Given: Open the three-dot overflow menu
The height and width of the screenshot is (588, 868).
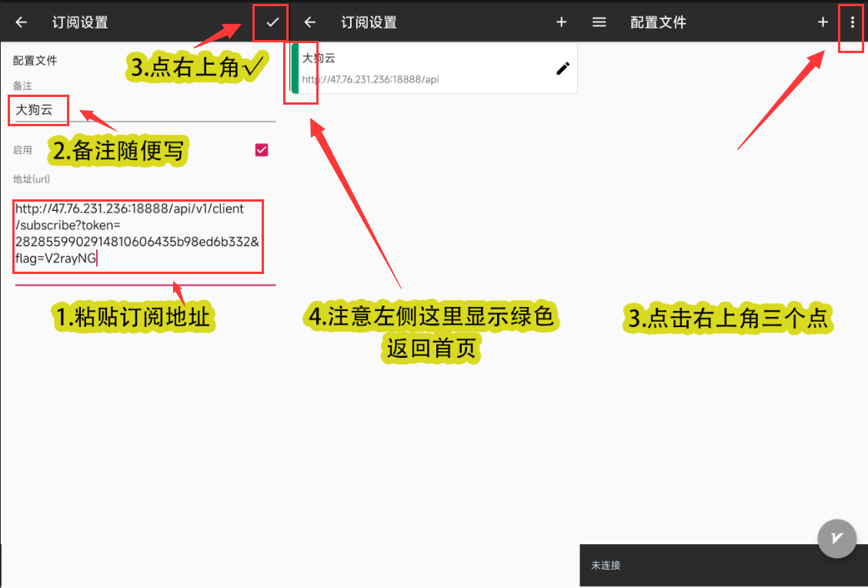Looking at the screenshot, I should pyautogui.click(x=852, y=22).
